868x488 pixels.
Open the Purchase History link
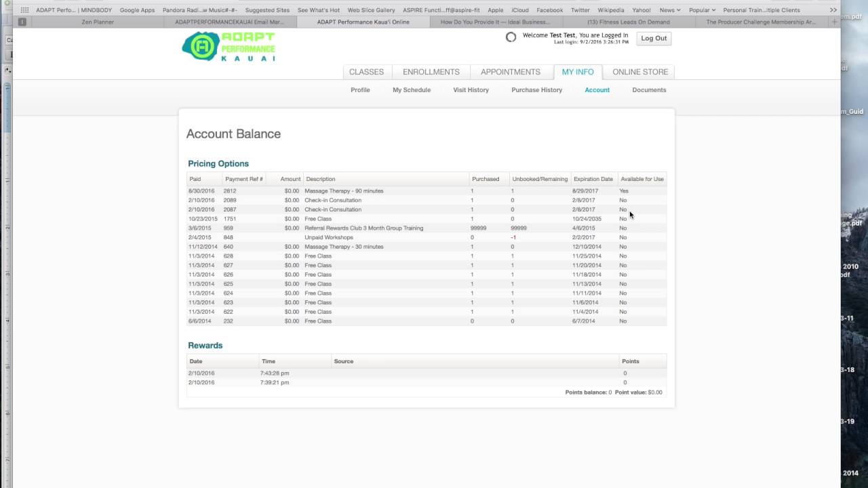[536, 90]
